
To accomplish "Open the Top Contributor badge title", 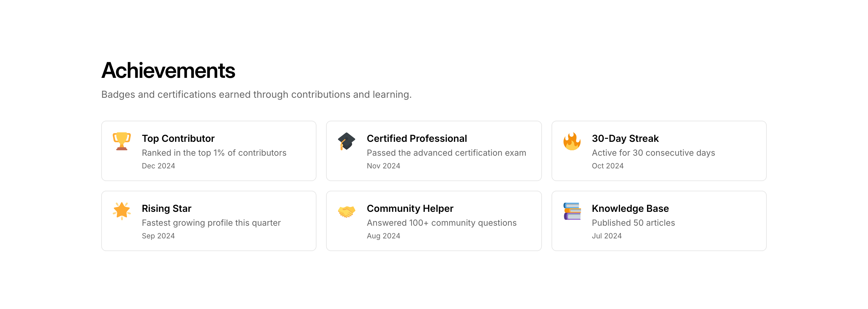I will 178,138.
